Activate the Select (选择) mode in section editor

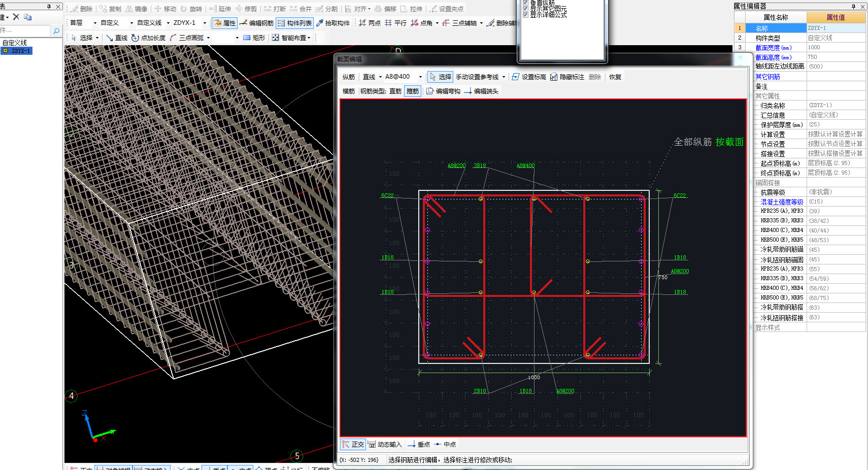pyautogui.click(x=440, y=77)
